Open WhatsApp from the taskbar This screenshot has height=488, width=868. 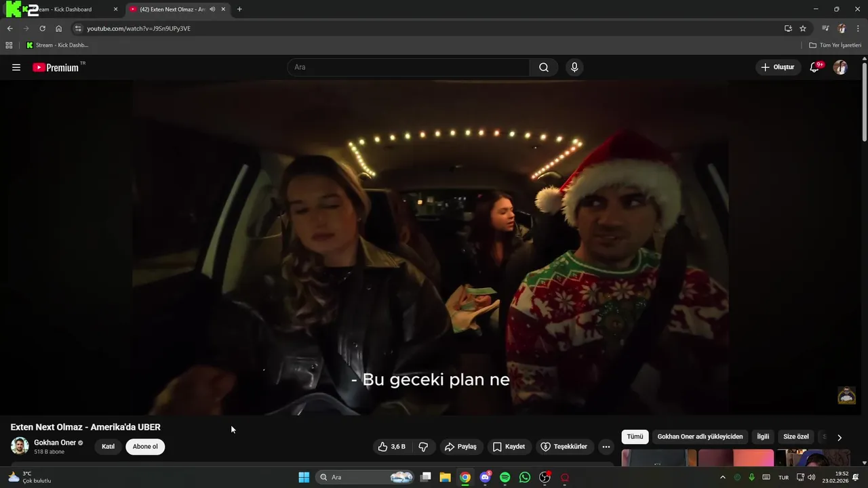pyautogui.click(x=525, y=477)
